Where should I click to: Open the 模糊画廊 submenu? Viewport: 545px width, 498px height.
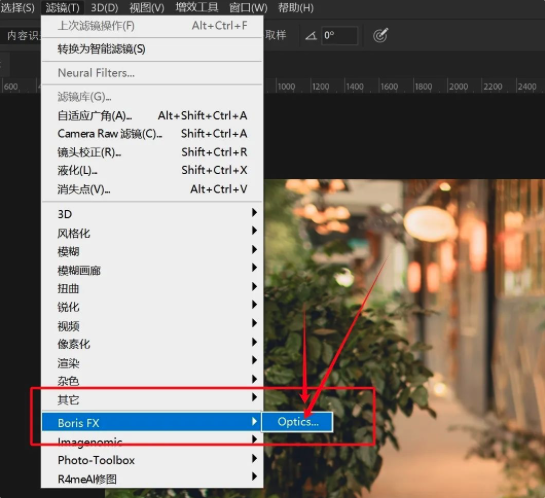152,270
